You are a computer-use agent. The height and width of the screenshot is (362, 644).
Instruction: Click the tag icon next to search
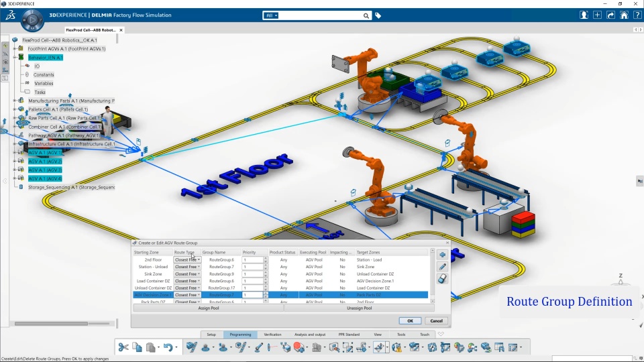[378, 15]
